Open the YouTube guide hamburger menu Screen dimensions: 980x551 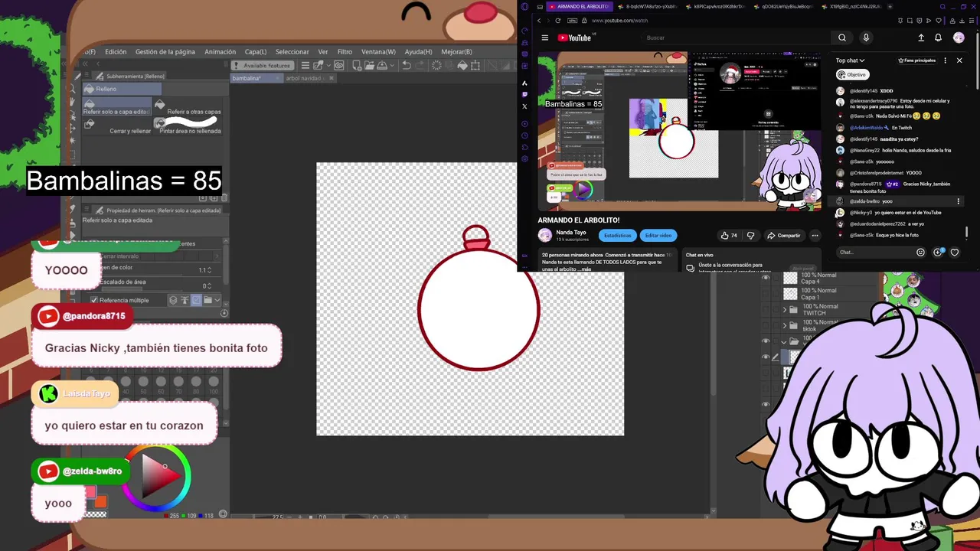[x=545, y=37]
